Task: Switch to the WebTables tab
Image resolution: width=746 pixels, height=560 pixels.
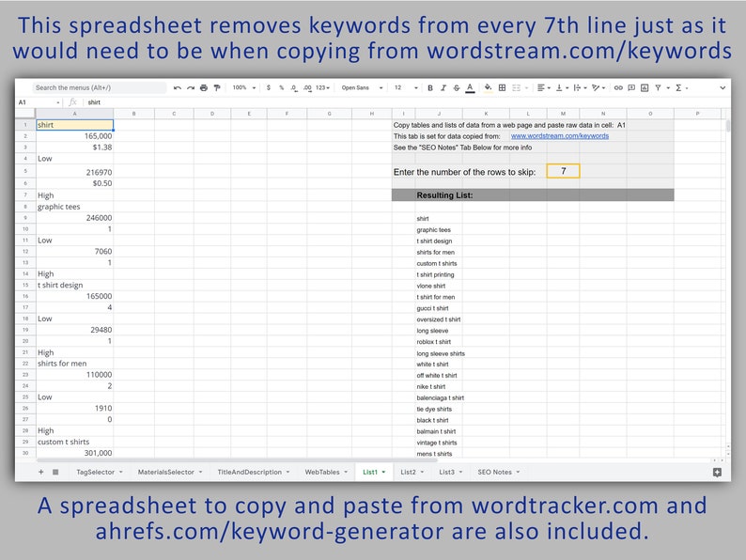Action: [326, 472]
